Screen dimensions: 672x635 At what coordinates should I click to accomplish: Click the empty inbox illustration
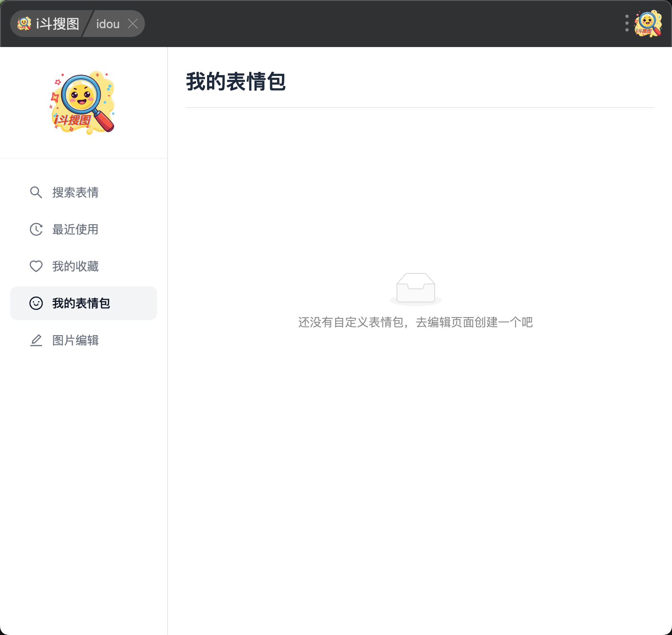416,289
